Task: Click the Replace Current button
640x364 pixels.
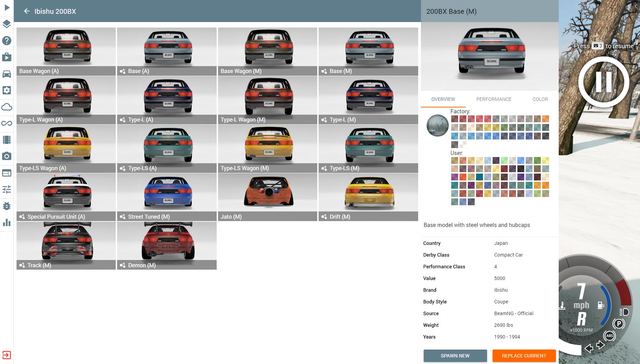Action: (x=524, y=356)
